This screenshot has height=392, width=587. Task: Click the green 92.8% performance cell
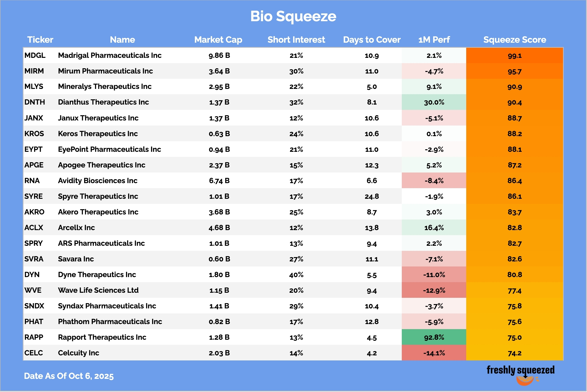(x=434, y=337)
